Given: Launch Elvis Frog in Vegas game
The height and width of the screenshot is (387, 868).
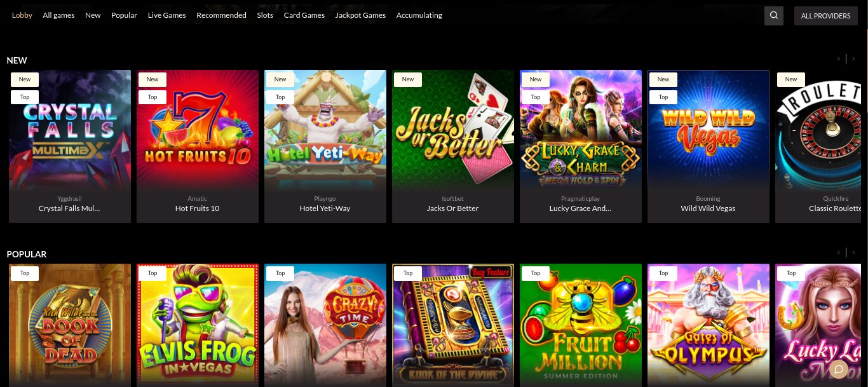Looking at the screenshot, I should pyautogui.click(x=198, y=325).
